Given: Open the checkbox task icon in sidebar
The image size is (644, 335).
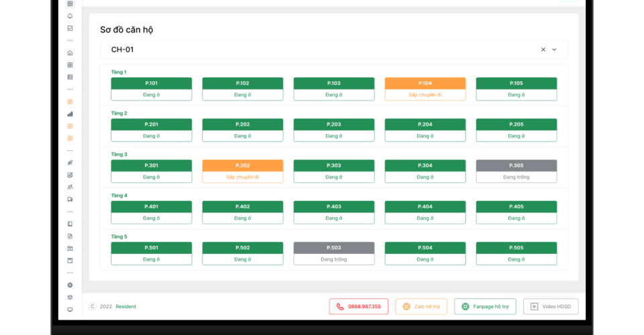Looking at the screenshot, I should (x=70, y=28).
